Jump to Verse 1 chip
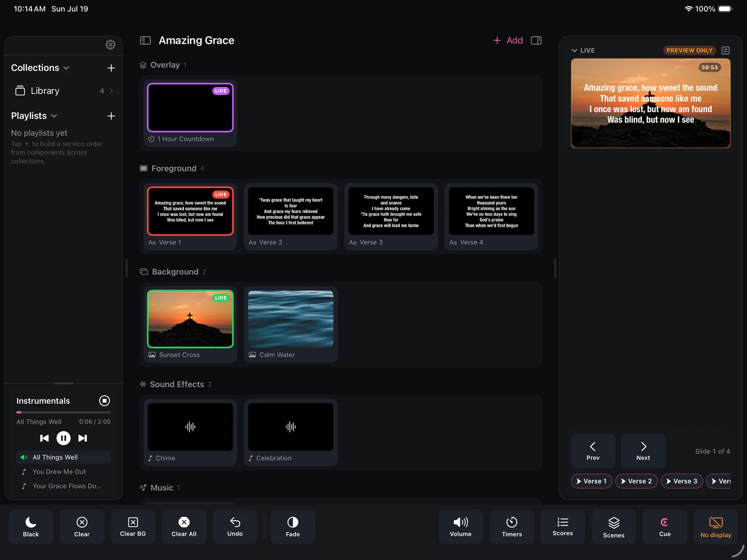The height and width of the screenshot is (560, 747). coord(592,481)
